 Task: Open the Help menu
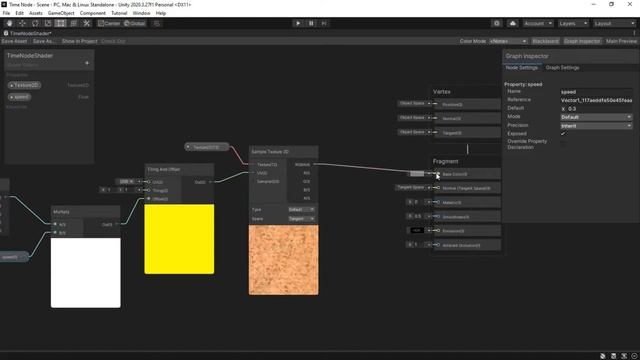tap(161, 13)
